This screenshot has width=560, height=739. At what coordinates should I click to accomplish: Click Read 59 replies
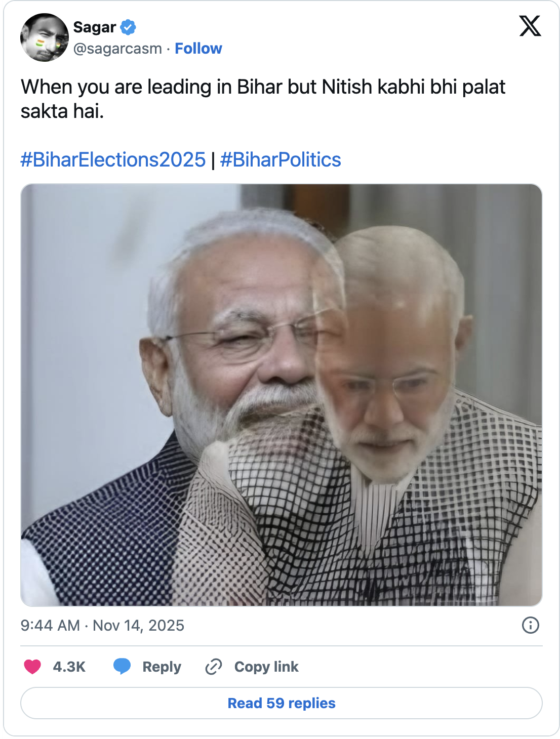(280, 703)
